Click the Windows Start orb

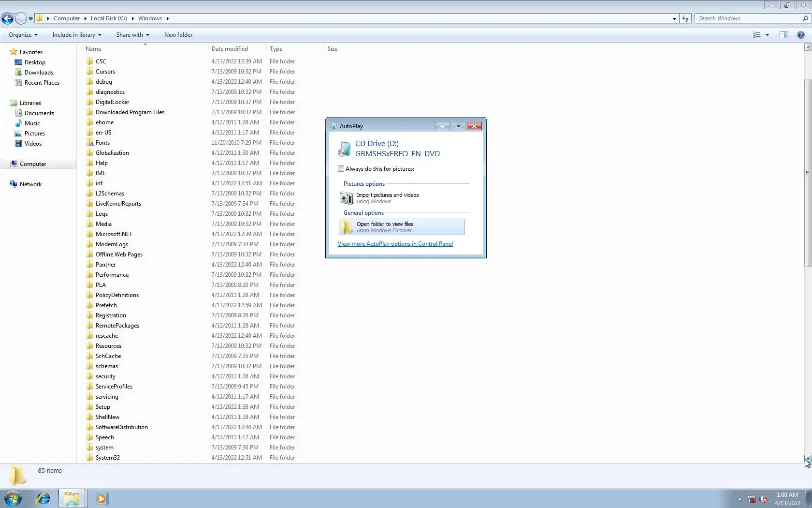click(x=13, y=498)
